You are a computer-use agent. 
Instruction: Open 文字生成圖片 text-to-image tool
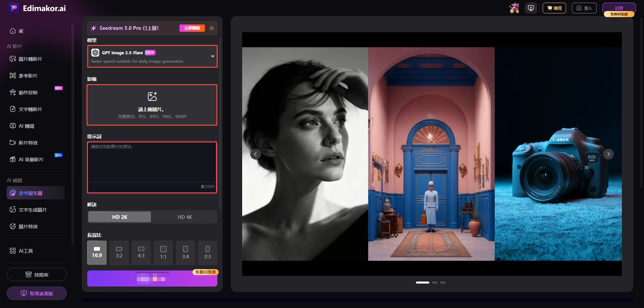point(28,210)
